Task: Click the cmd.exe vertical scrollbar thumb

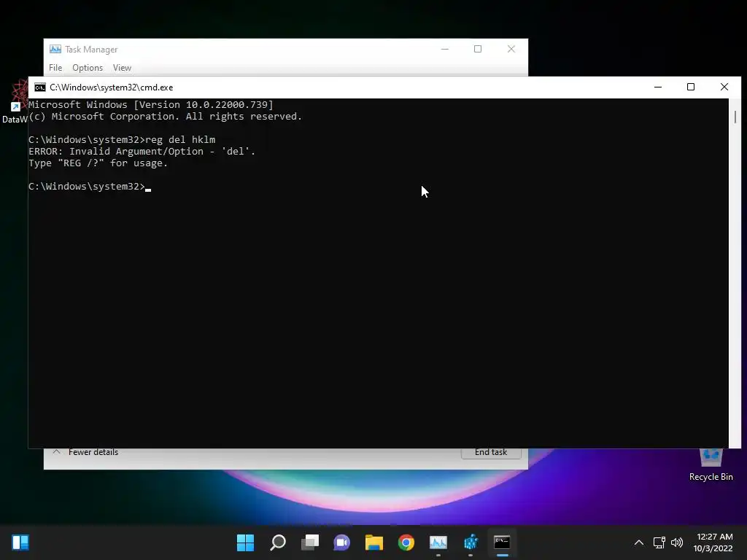Action: [x=735, y=117]
